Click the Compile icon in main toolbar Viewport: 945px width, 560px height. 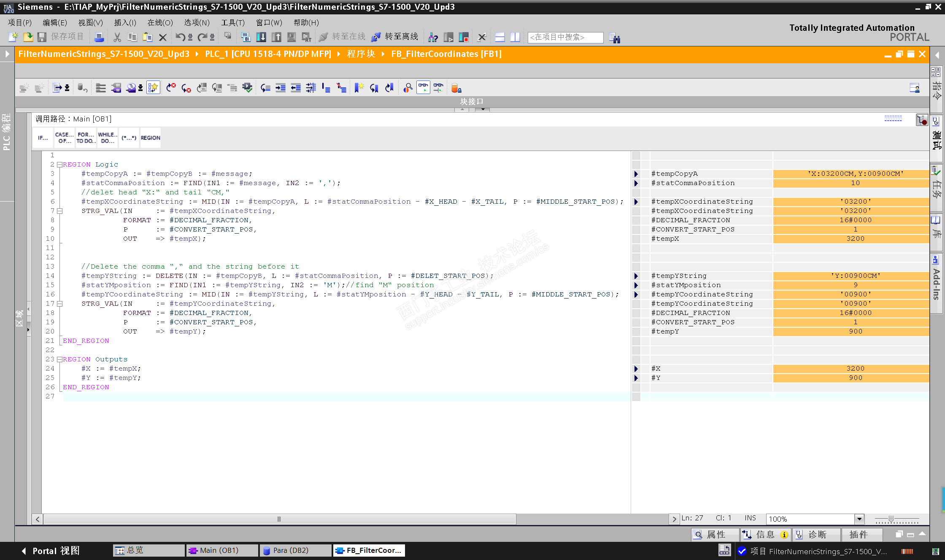pyautogui.click(x=246, y=37)
